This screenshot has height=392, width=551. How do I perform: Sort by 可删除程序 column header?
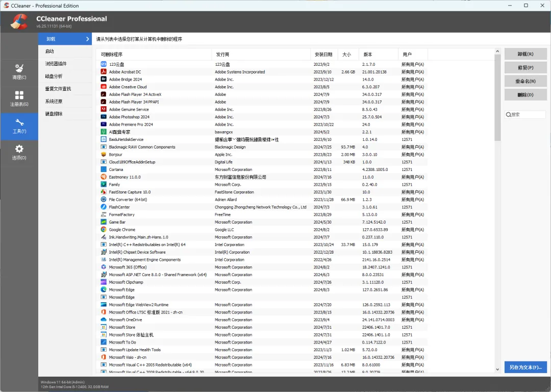(x=154, y=55)
